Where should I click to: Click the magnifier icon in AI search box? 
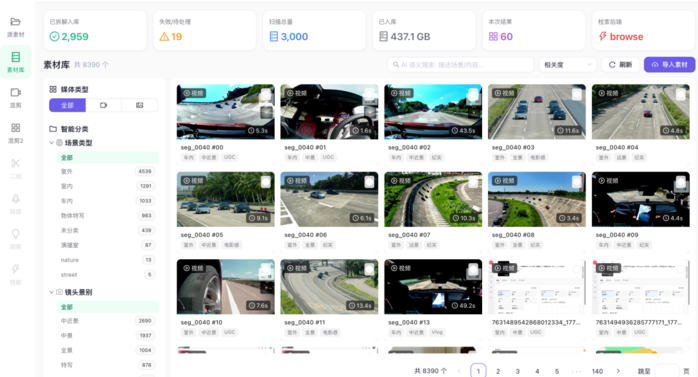click(396, 65)
